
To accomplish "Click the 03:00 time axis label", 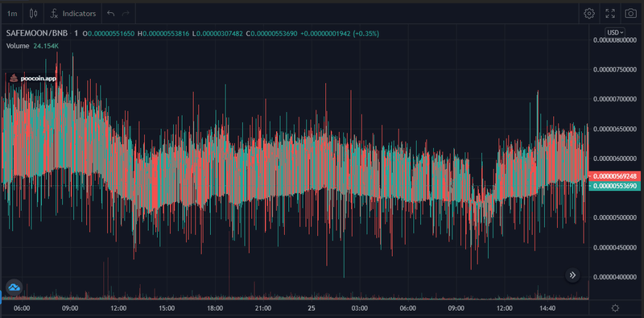I will [x=359, y=308].
